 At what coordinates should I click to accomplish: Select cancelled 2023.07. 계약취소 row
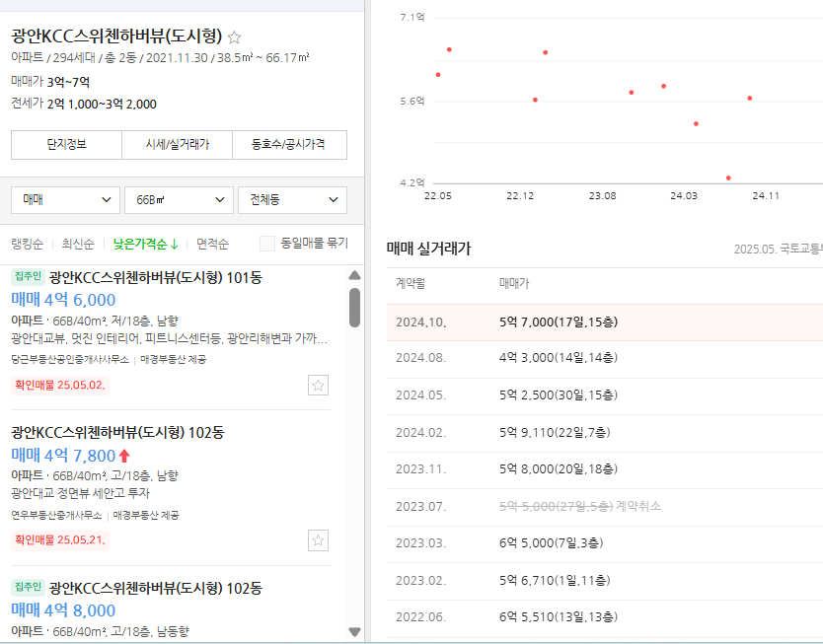click(x=605, y=507)
